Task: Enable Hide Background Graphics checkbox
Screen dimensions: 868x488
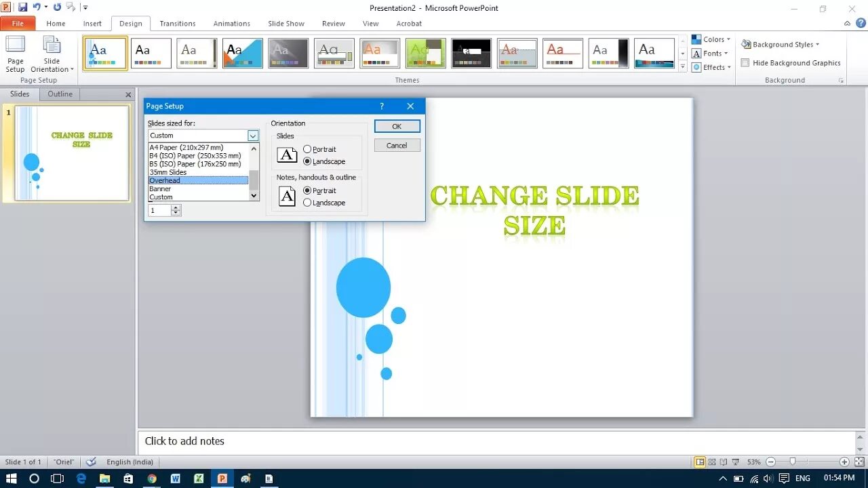Action: click(x=745, y=63)
